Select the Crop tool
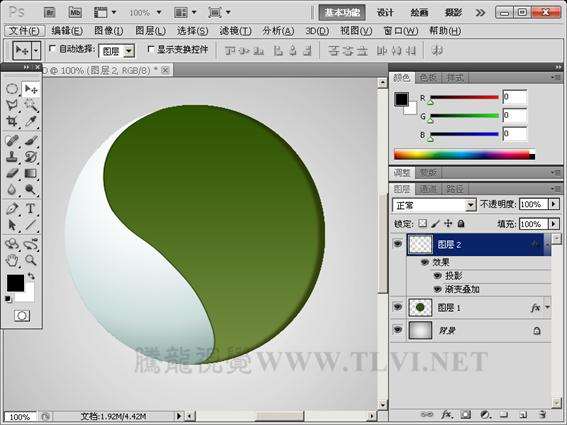The width and height of the screenshot is (567, 425). 12,121
